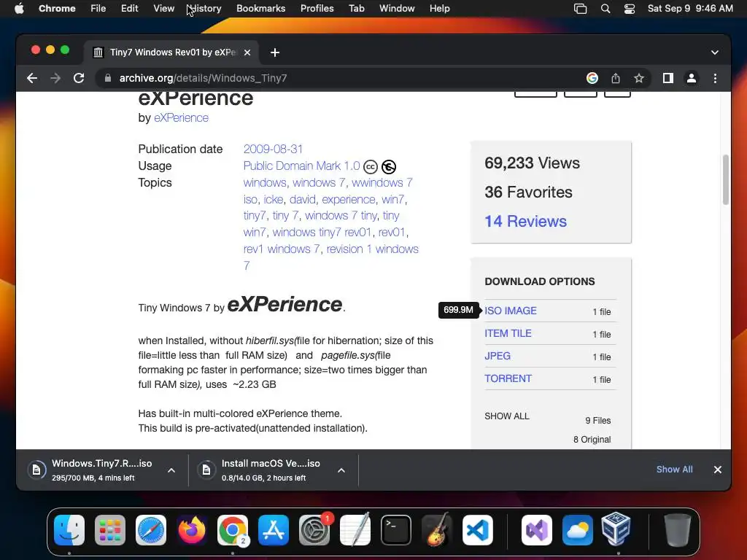Open System Settings from the Dock
This screenshot has width=747, height=560.
coord(314,530)
